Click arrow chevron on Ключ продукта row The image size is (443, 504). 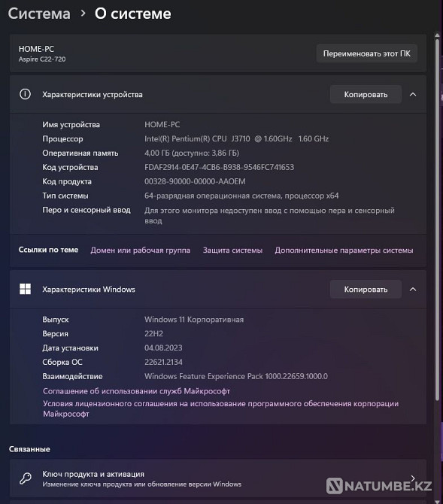[413, 478]
